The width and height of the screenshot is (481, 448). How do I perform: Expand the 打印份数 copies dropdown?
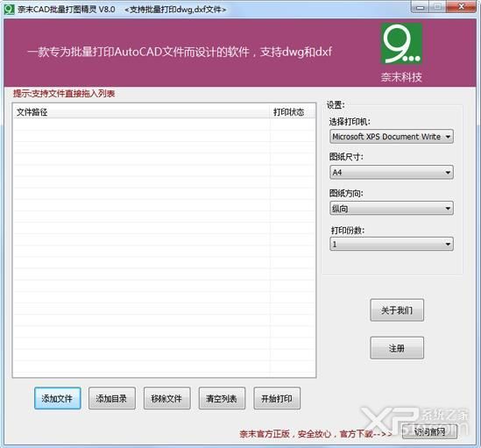(x=392, y=244)
